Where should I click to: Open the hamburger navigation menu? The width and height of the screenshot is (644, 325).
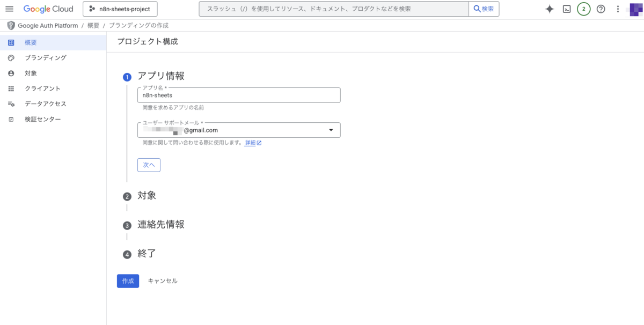click(9, 9)
